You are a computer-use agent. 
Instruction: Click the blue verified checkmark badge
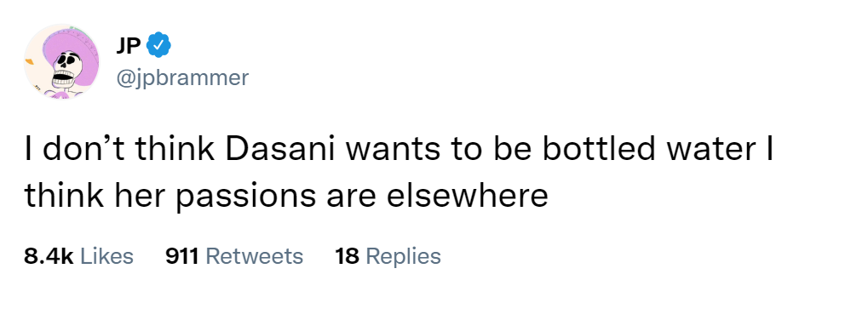(x=158, y=45)
